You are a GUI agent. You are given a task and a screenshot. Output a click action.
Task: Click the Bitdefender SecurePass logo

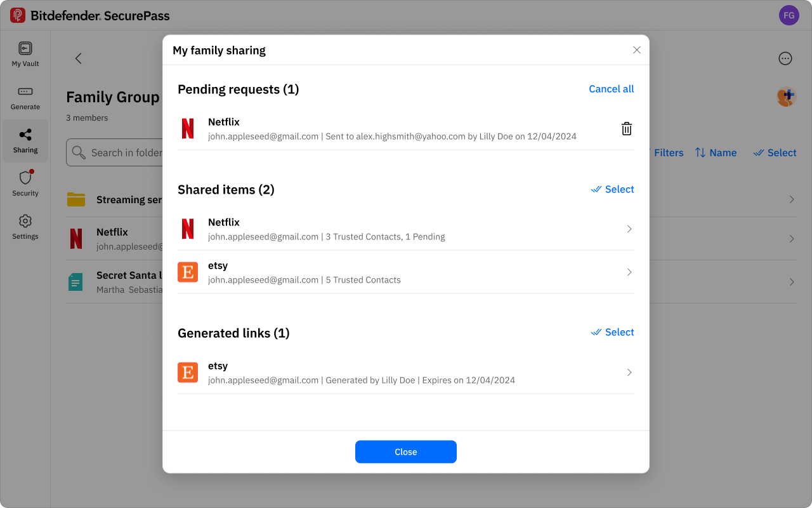tap(90, 15)
